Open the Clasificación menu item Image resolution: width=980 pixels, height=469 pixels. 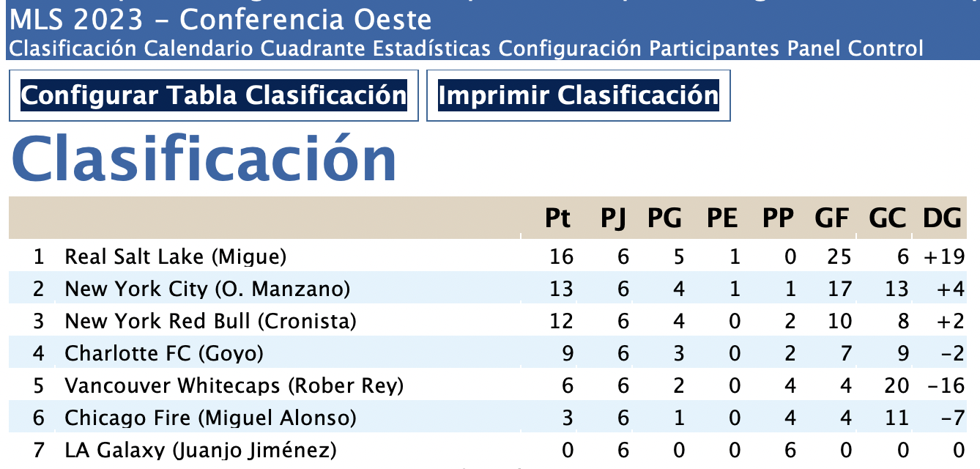(72, 49)
